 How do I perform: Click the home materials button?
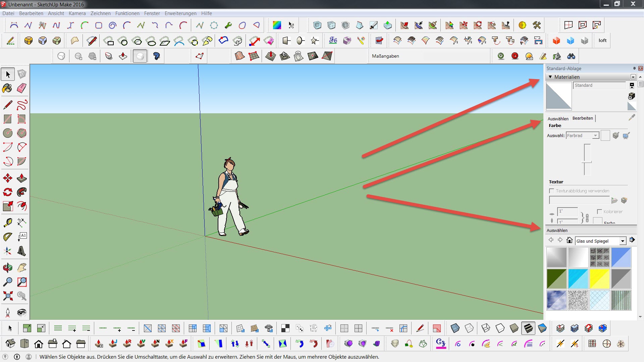(x=569, y=240)
